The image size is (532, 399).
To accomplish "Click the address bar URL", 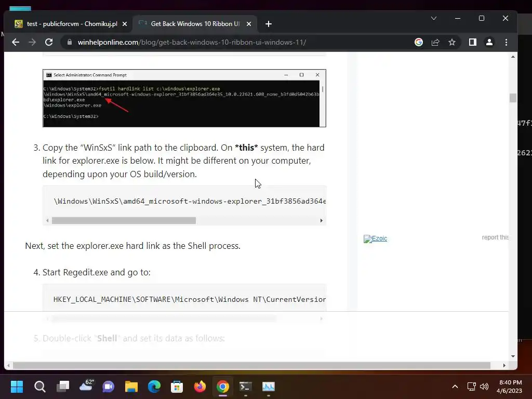I will pyautogui.click(x=192, y=42).
